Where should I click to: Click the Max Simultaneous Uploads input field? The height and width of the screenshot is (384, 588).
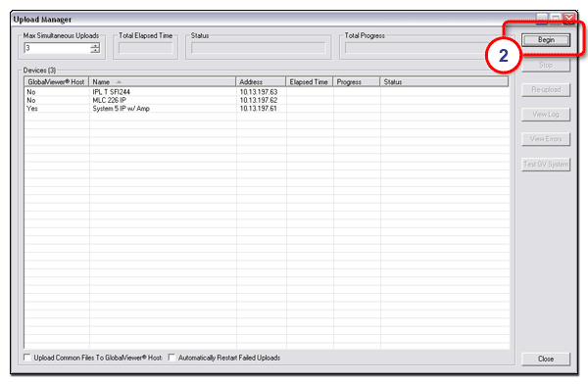58,48
